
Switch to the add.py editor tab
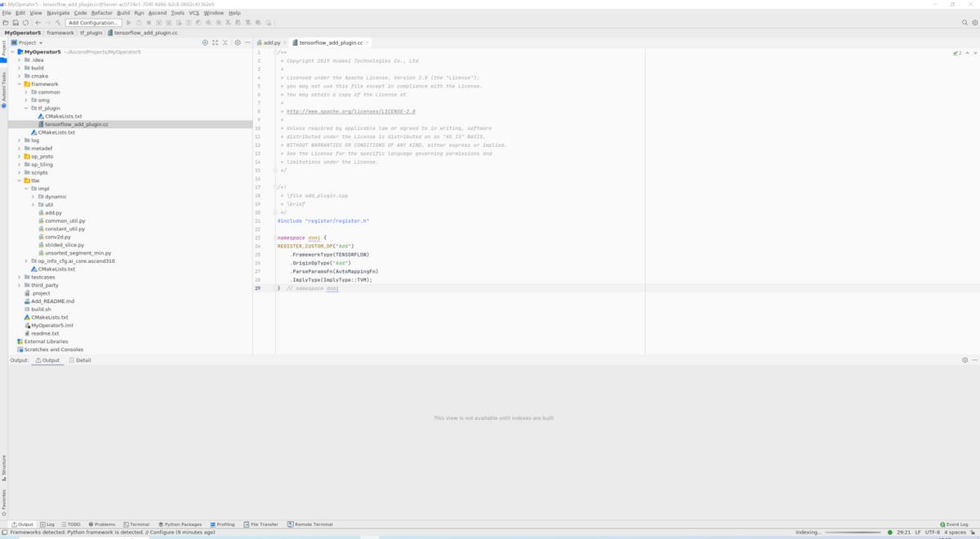269,42
